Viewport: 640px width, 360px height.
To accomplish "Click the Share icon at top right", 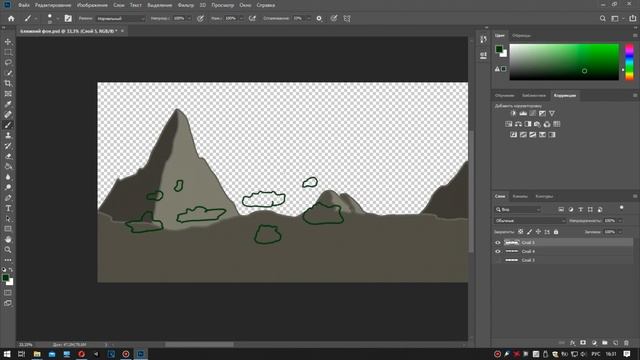I will (x=632, y=18).
